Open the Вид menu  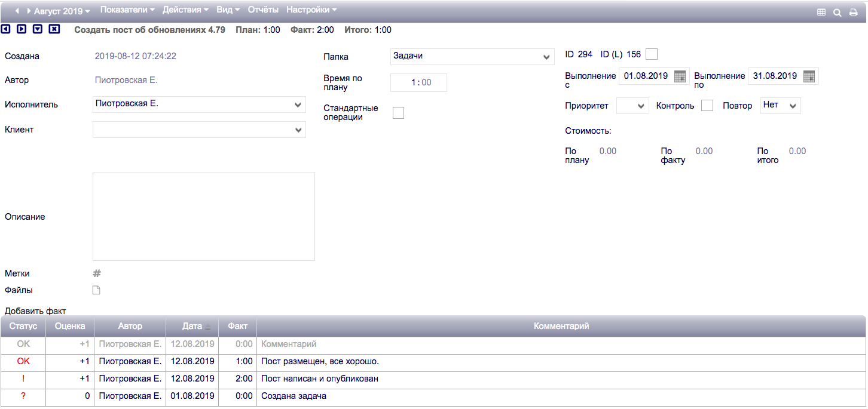pyautogui.click(x=228, y=10)
